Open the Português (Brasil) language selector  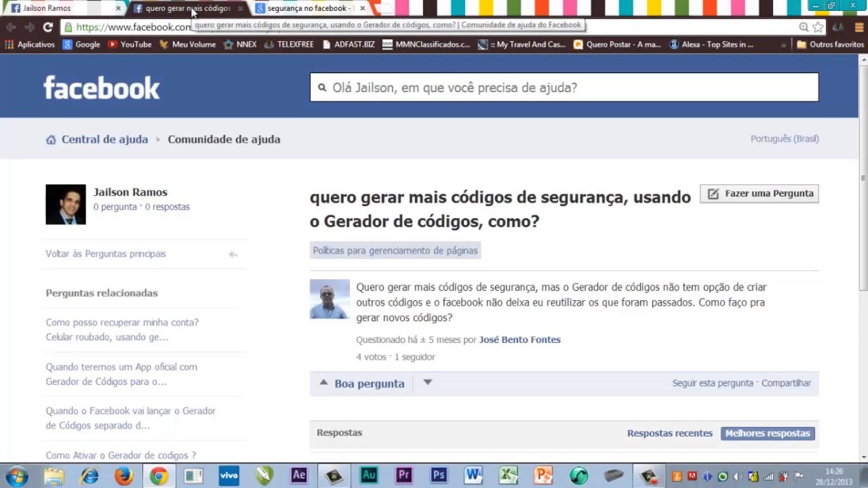click(x=785, y=138)
